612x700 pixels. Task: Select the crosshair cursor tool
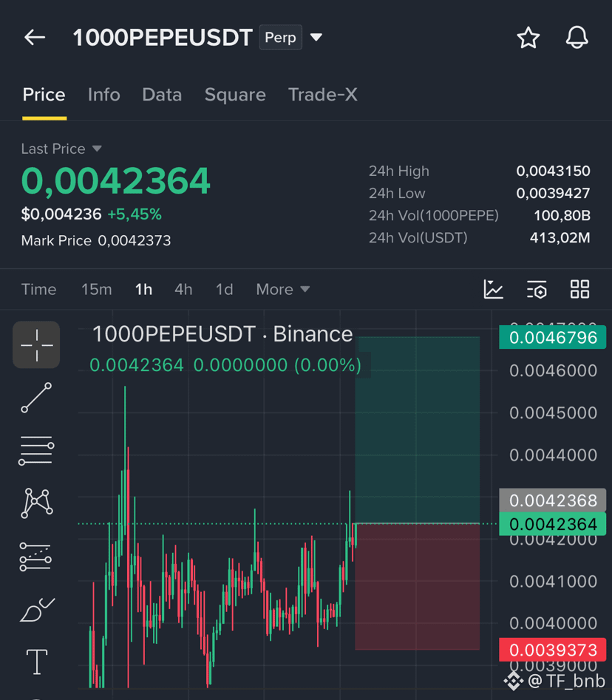pos(36,344)
